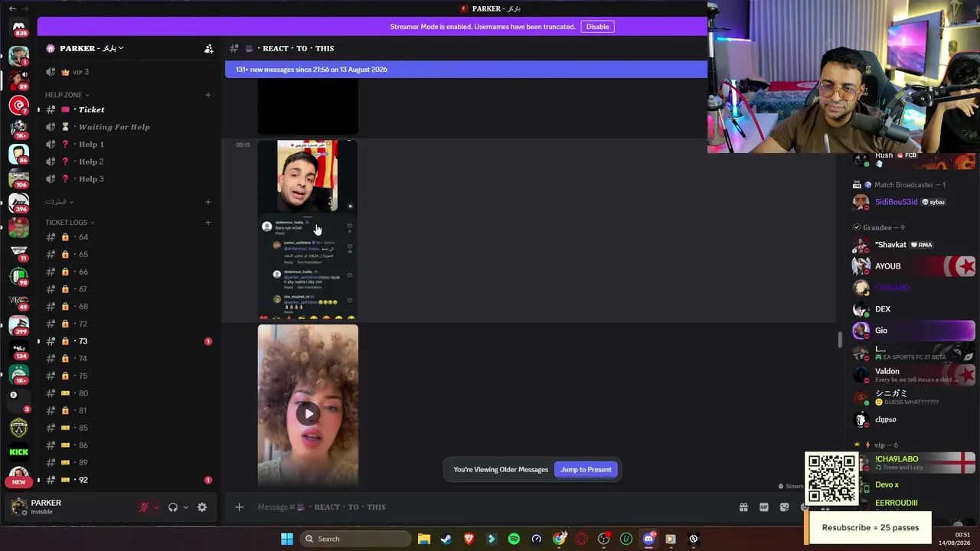The width and height of the screenshot is (980, 551).
Task: Collapse the البطولات category
Action: click(59, 202)
